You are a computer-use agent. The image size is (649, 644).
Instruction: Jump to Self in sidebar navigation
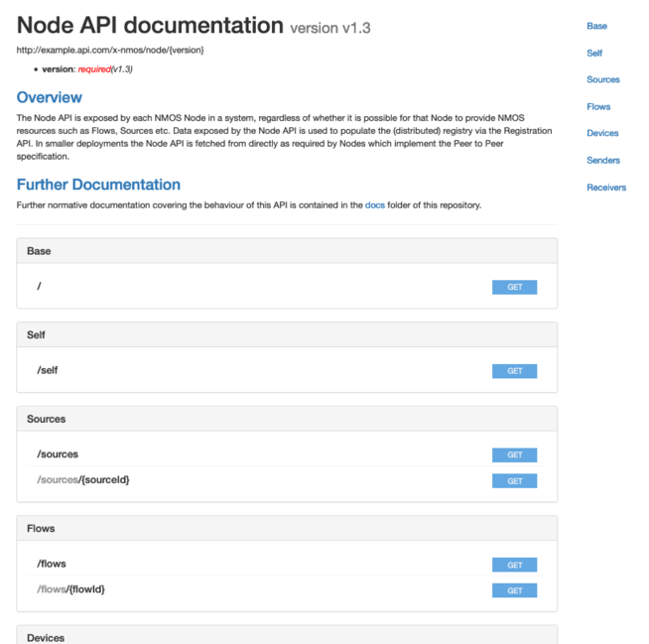point(594,53)
